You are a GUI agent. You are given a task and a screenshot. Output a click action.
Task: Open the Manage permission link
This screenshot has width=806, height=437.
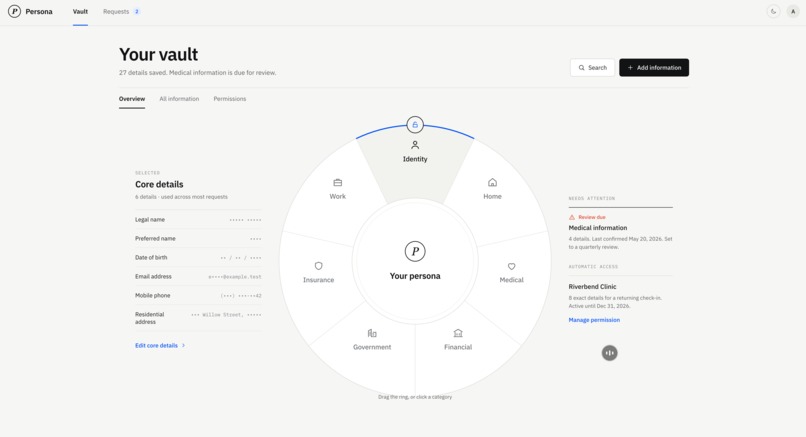594,320
